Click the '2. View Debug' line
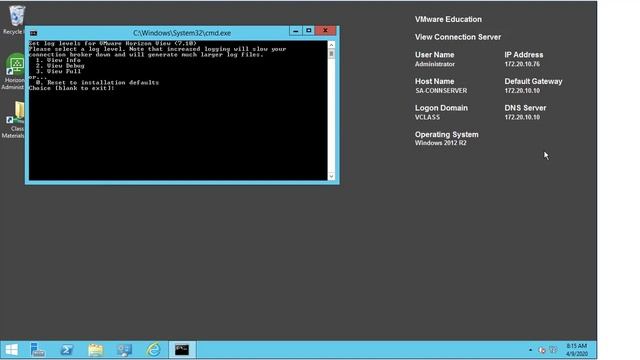 60,66
